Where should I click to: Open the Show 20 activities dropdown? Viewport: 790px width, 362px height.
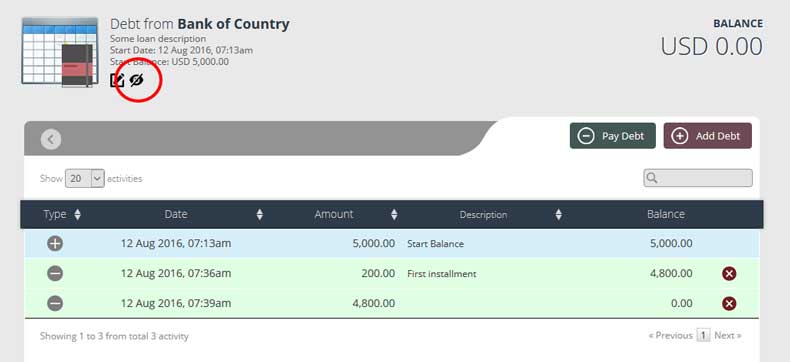point(85,178)
